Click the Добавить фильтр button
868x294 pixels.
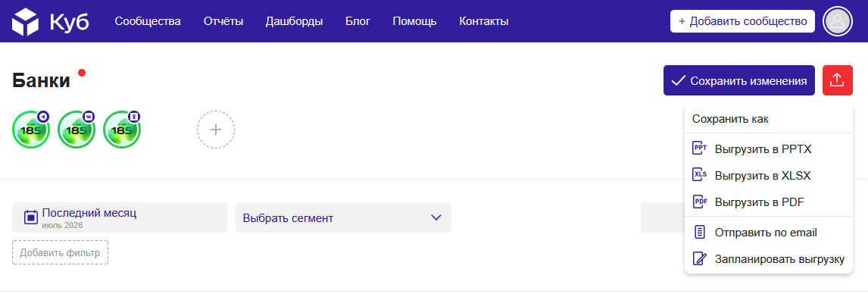(61, 252)
